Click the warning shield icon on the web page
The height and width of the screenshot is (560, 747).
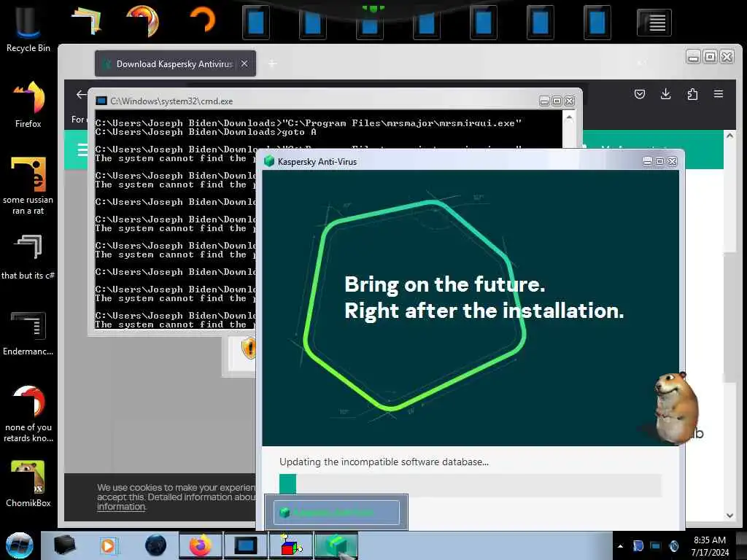coord(249,348)
